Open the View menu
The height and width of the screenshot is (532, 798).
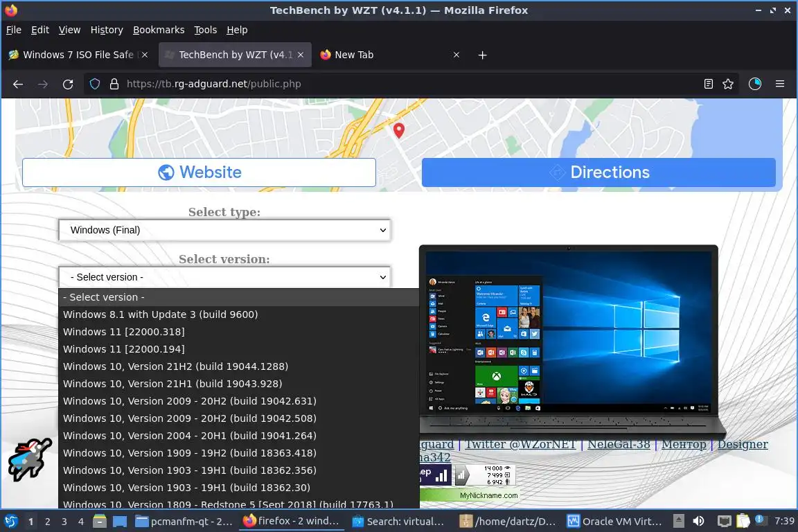[70, 30]
